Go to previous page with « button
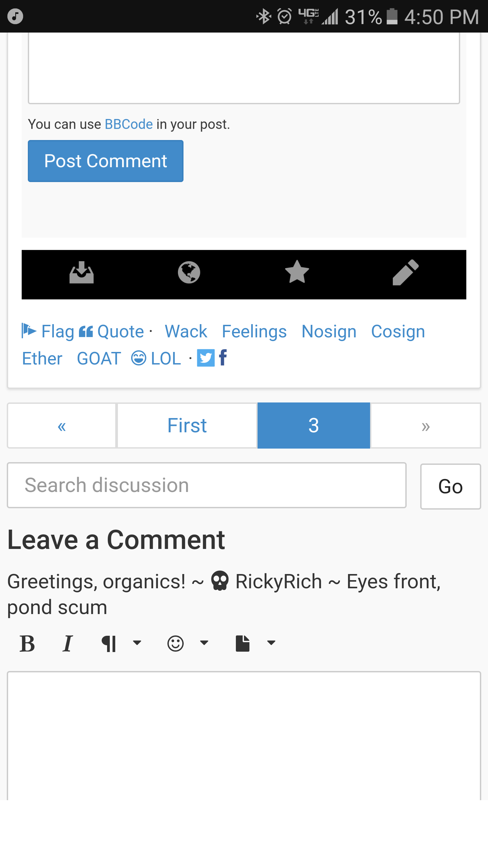The width and height of the screenshot is (488, 868). (x=62, y=426)
